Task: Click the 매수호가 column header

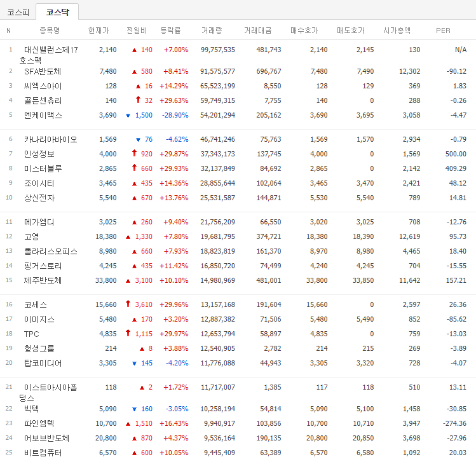Action: [x=304, y=31]
